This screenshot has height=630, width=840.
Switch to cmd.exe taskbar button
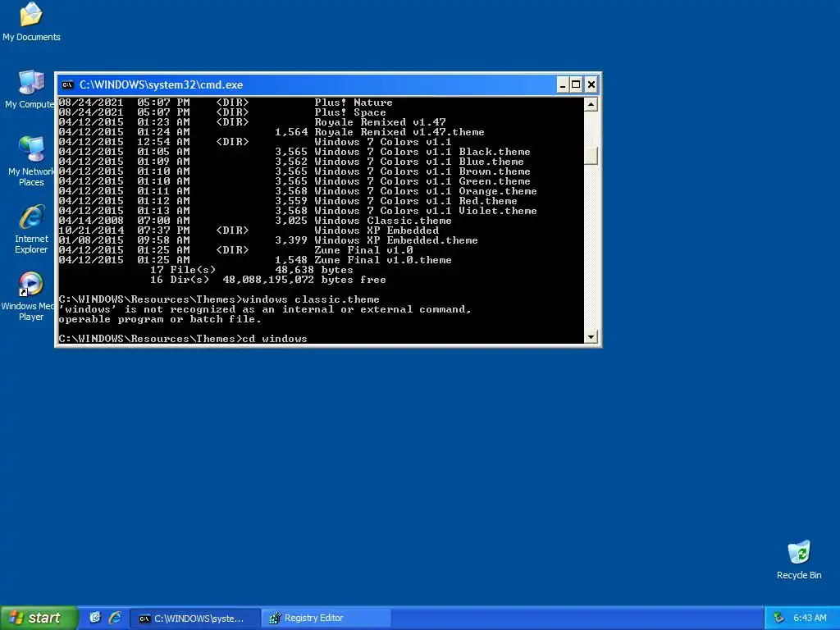coord(195,619)
